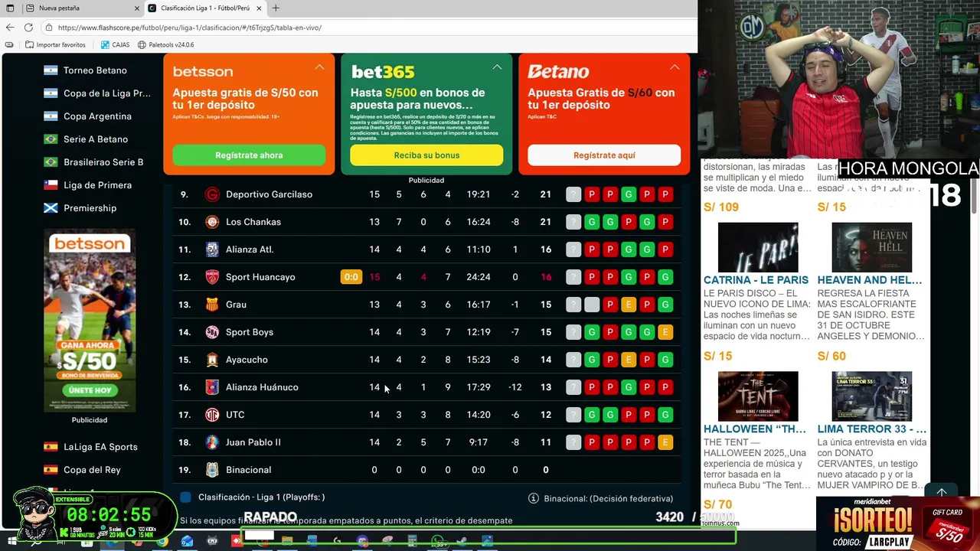Click the upcoming match '?' badge in Sport Huancayo row
Screen dimensions: 980x551
[x=573, y=277]
